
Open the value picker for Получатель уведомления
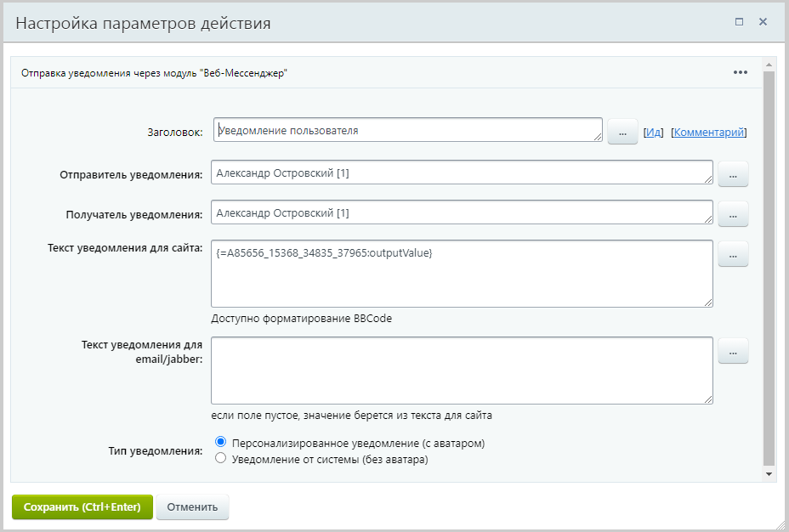[x=733, y=213]
